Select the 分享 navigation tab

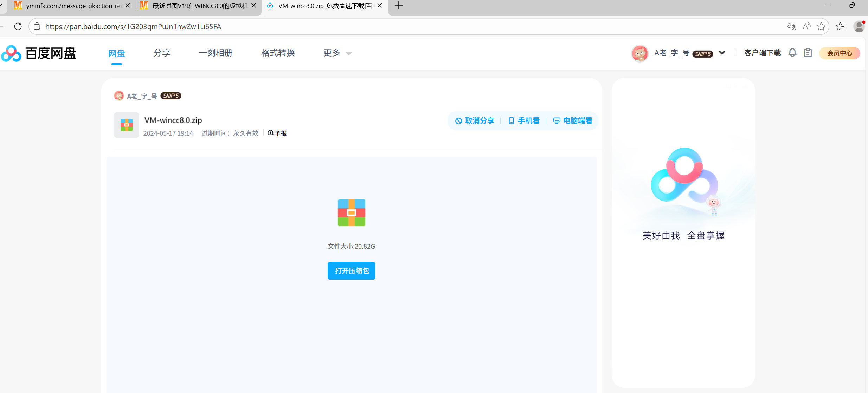click(162, 53)
